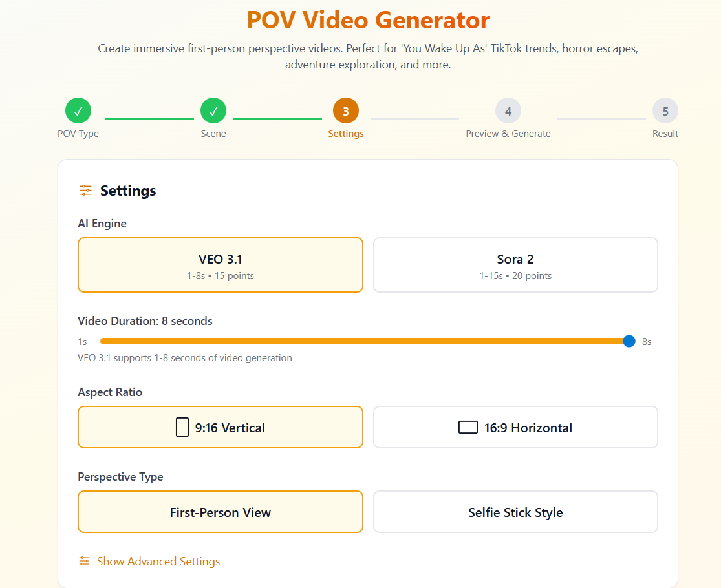The height and width of the screenshot is (588, 721).
Task: Choose the 16:9 Horizontal aspect ratio
Action: pos(515,427)
